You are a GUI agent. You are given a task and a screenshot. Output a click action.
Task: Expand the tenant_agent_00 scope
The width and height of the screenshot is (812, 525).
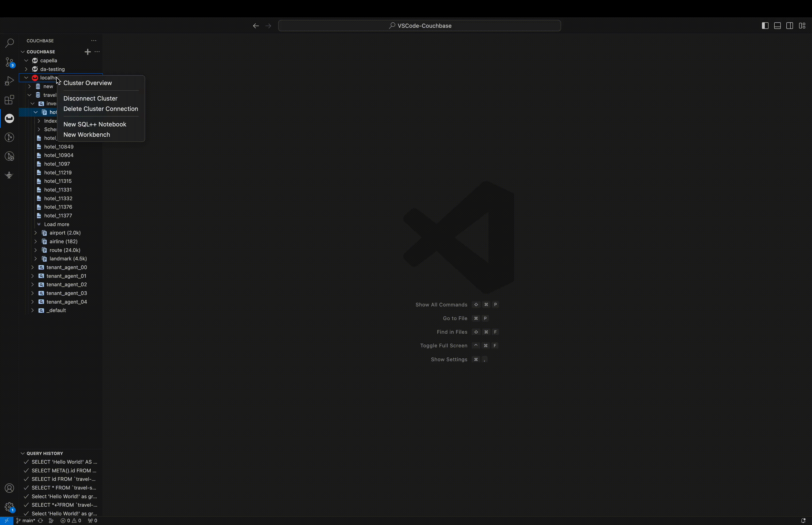32,267
